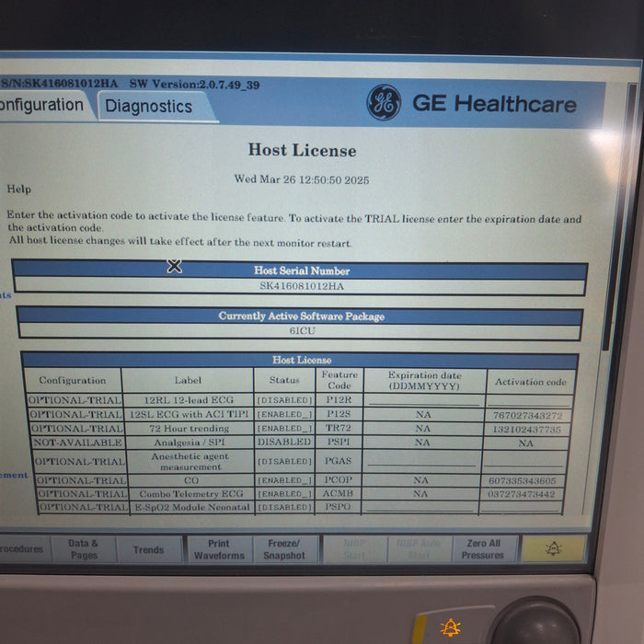Click the NIBP Auto Start button

point(419,549)
